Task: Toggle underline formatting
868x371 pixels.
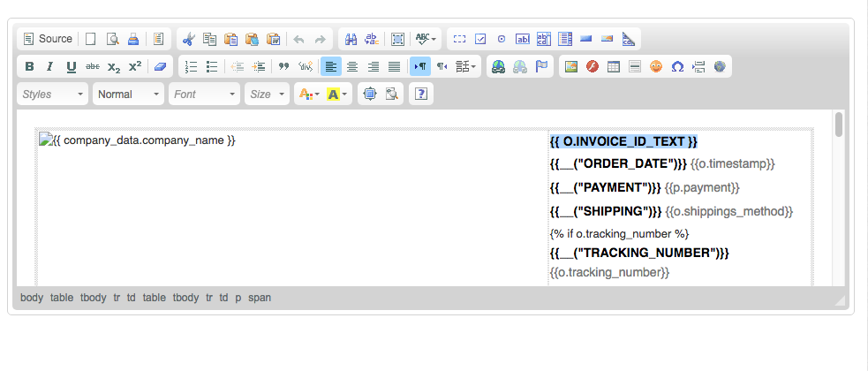Action: click(x=72, y=66)
